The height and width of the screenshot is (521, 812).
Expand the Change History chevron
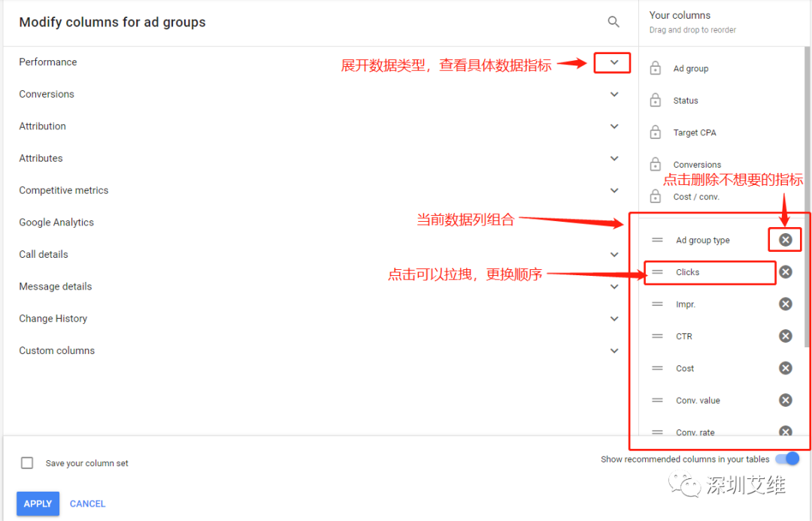coord(614,319)
